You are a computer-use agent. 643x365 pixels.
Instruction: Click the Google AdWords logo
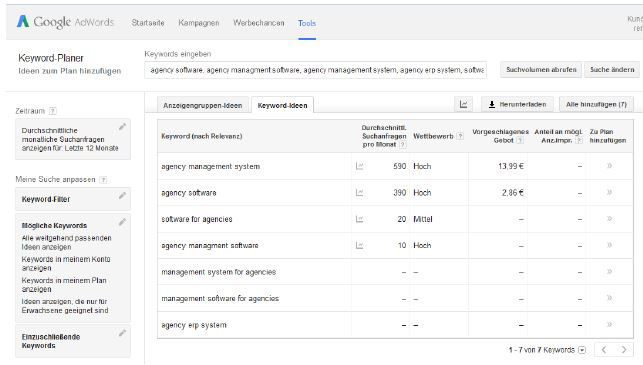[65, 22]
